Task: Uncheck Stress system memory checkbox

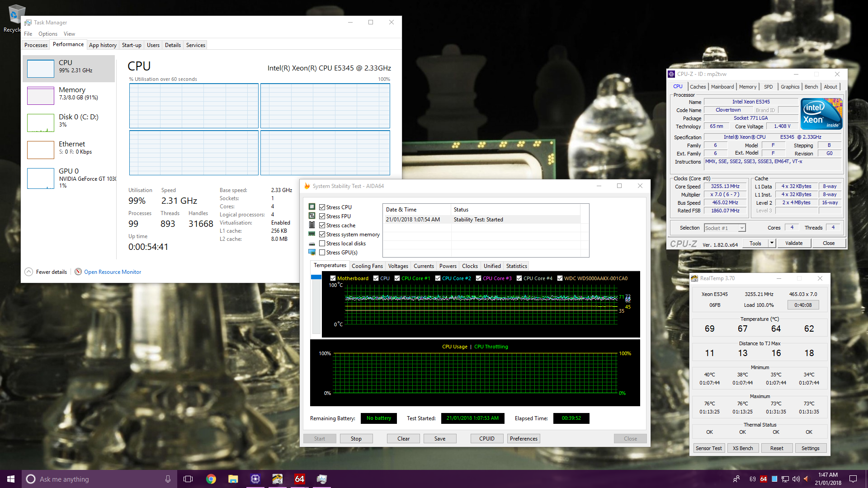Action: click(322, 234)
